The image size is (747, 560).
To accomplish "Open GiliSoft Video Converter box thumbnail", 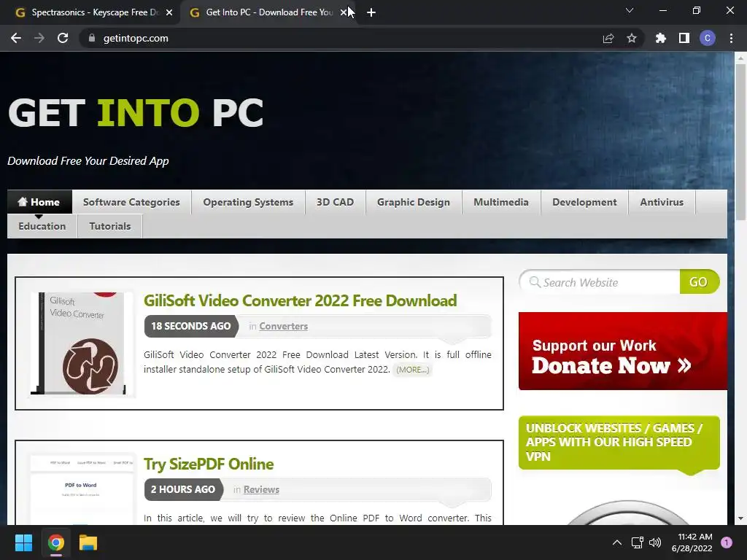I will tap(82, 344).
